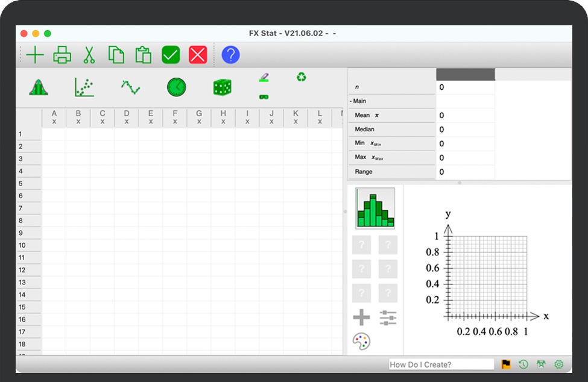Open the color palette icon
The height and width of the screenshot is (382, 588).
[x=361, y=341]
